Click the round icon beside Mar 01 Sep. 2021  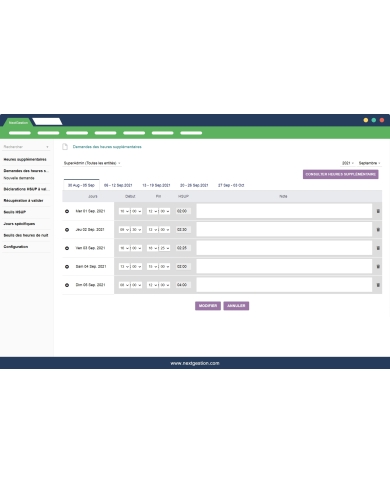point(67,211)
